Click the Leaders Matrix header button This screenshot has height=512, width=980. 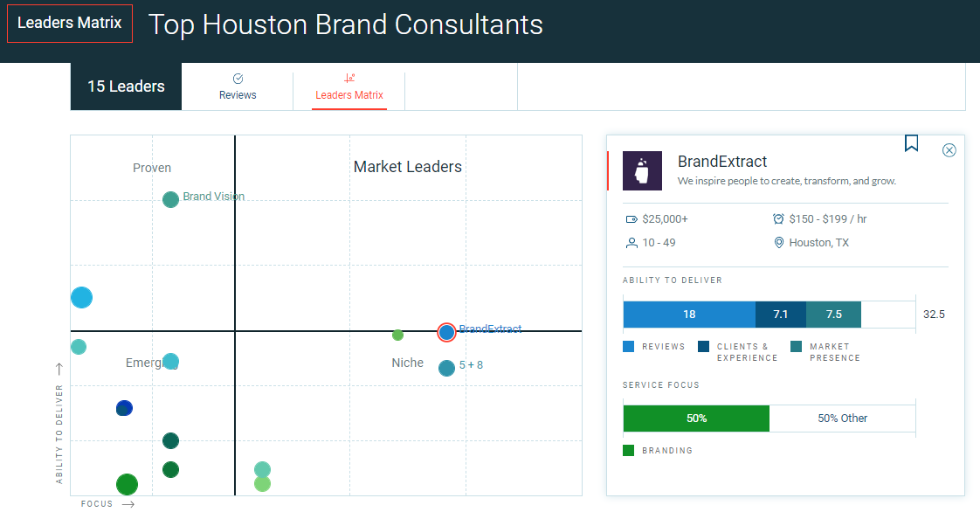[70, 24]
